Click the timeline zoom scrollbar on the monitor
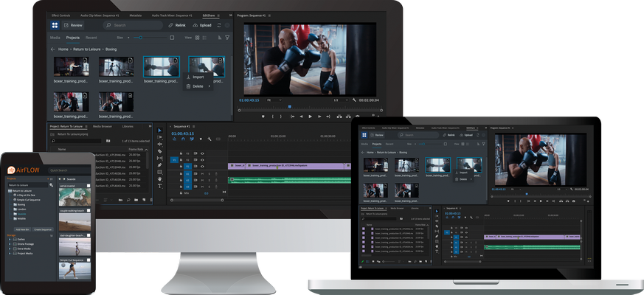This screenshot has width=644, height=295. tap(197, 200)
